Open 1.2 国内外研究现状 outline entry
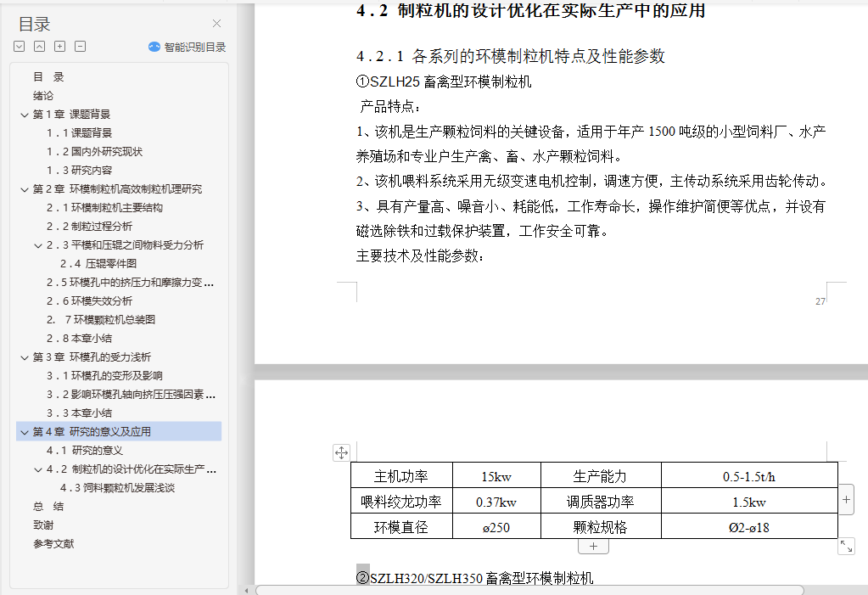The width and height of the screenshot is (868, 595). (x=95, y=152)
